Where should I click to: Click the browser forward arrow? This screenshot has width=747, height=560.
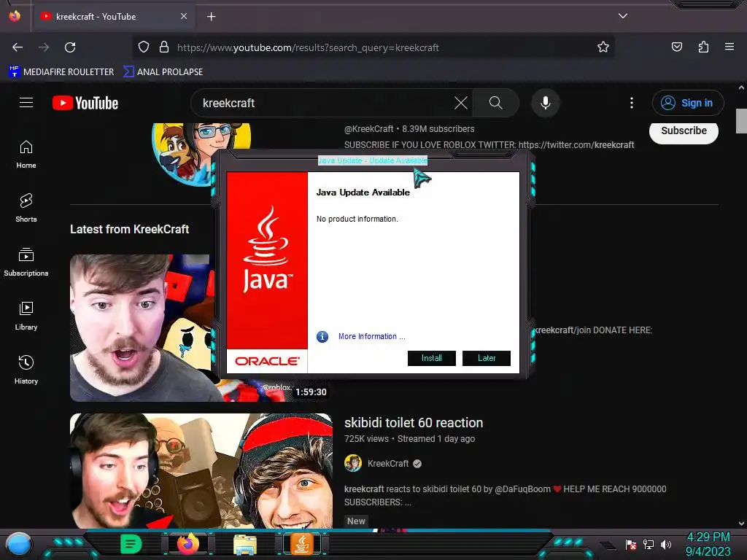[x=44, y=47]
